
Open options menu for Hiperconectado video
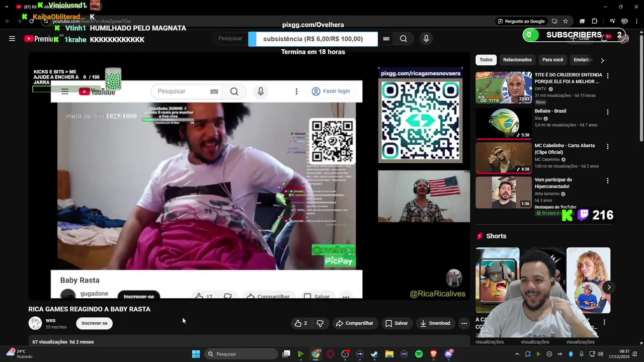pos(608,181)
